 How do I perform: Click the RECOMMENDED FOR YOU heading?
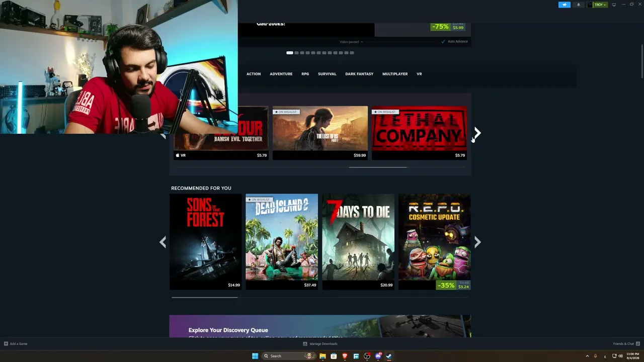tap(201, 188)
